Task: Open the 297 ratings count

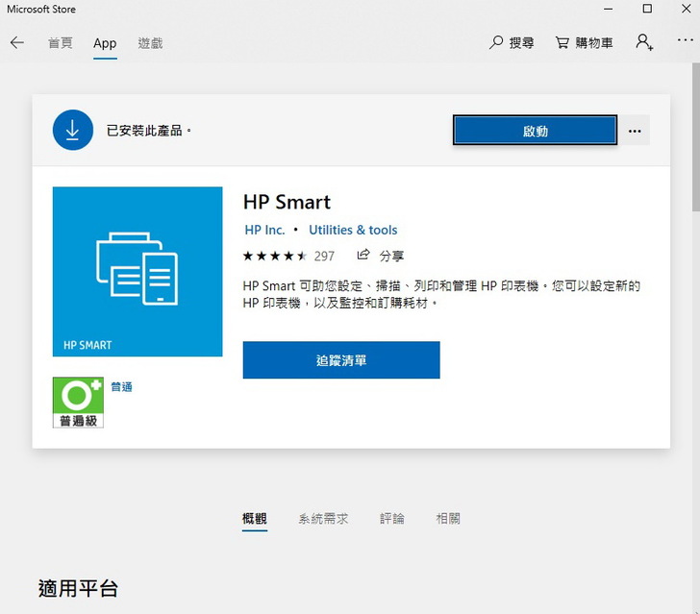Action: [x=324, y=256]
